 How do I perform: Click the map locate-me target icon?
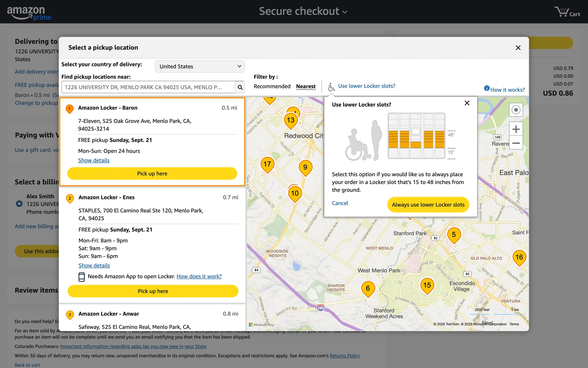[516, 110]
